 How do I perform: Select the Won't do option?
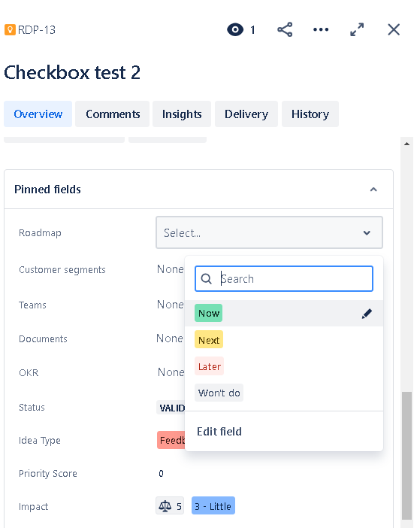click(x=219, y=393)
